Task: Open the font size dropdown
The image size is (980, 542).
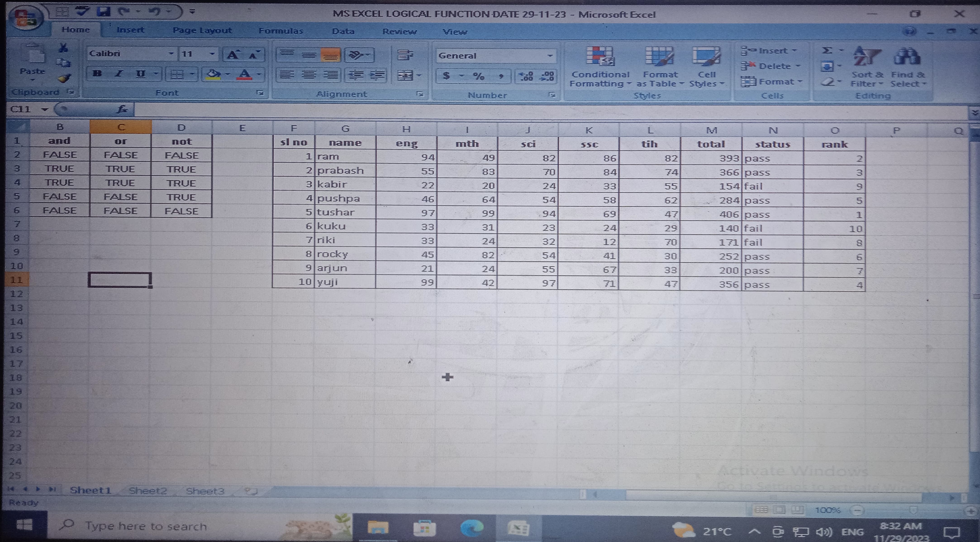Action: click(x=212, y=54)
